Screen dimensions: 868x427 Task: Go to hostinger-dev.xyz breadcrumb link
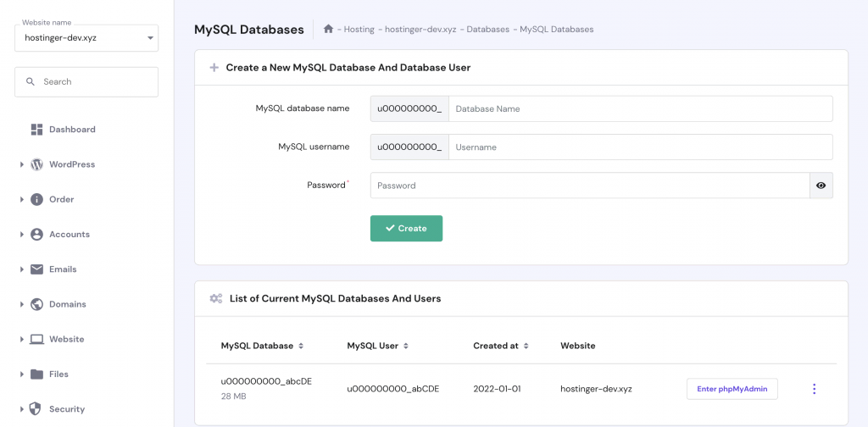point(420,30)
